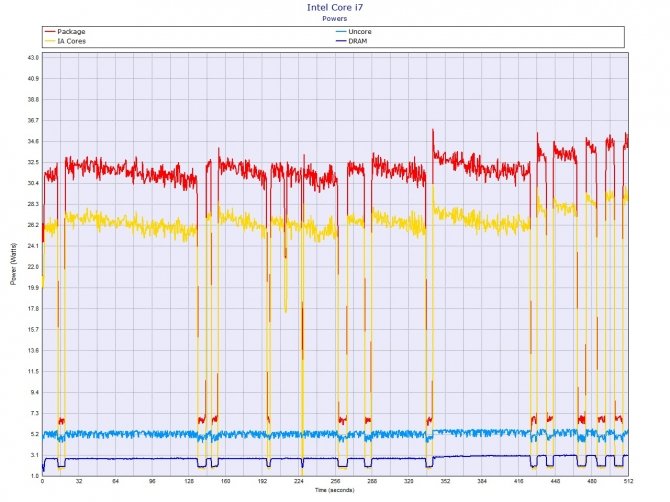Click the 43.0 y-axis value
The width and height of the screenshot is (670, 502).
[34, 57]
